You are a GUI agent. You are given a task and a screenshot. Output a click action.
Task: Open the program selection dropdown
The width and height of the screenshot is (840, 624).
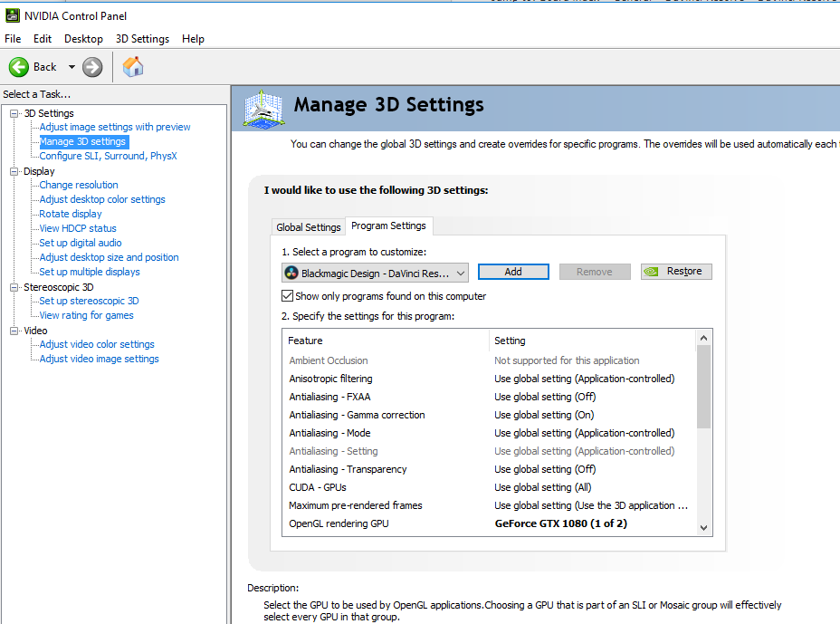click(375, 273)
